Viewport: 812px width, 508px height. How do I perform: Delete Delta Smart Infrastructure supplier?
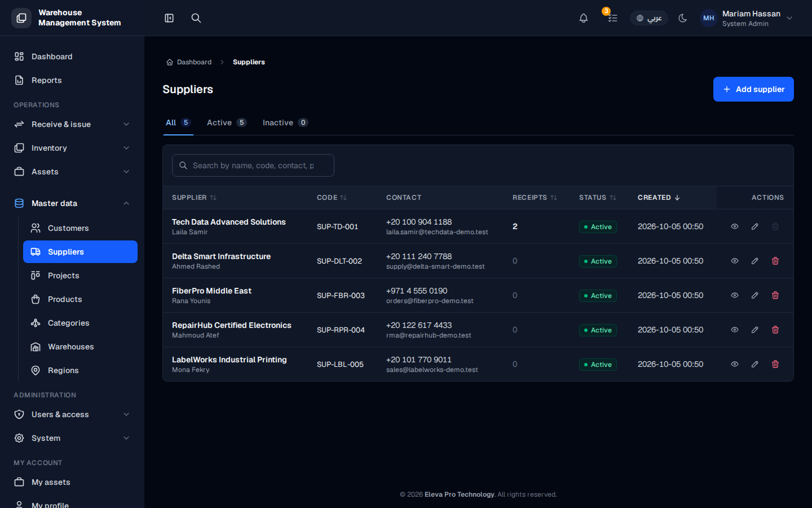coord(775,261)
